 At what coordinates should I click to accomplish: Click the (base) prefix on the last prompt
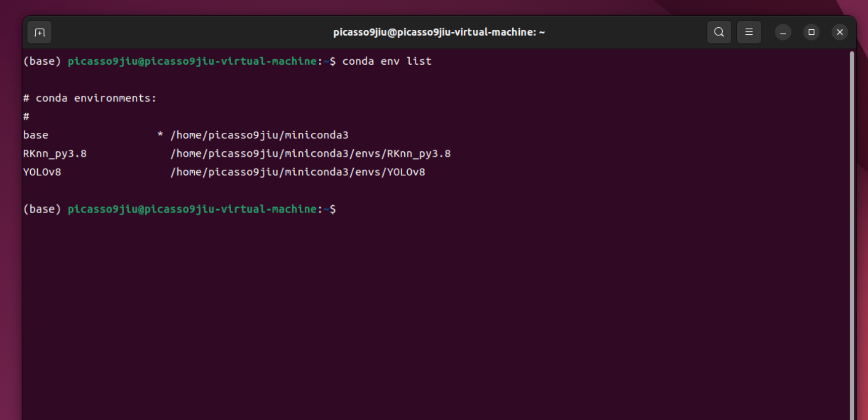(x=42, y=209)
